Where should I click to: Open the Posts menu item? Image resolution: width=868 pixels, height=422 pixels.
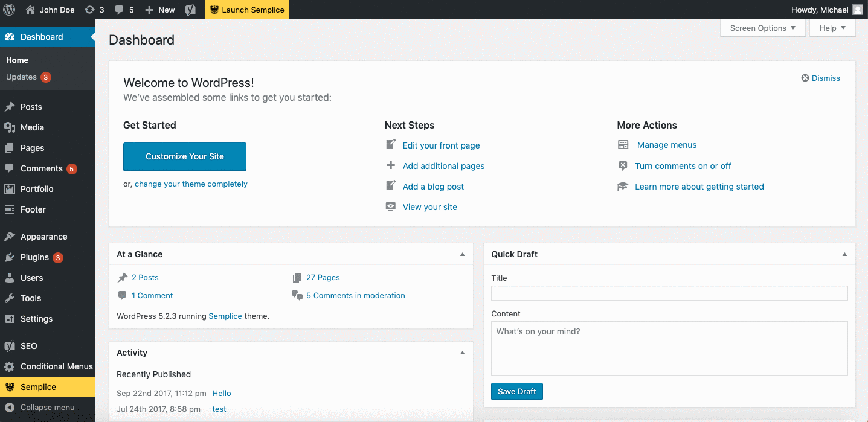[x=31, y=107]
